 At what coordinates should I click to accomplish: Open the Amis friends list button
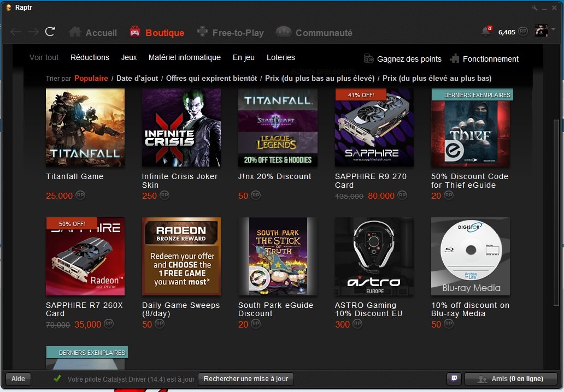(510, 379)
